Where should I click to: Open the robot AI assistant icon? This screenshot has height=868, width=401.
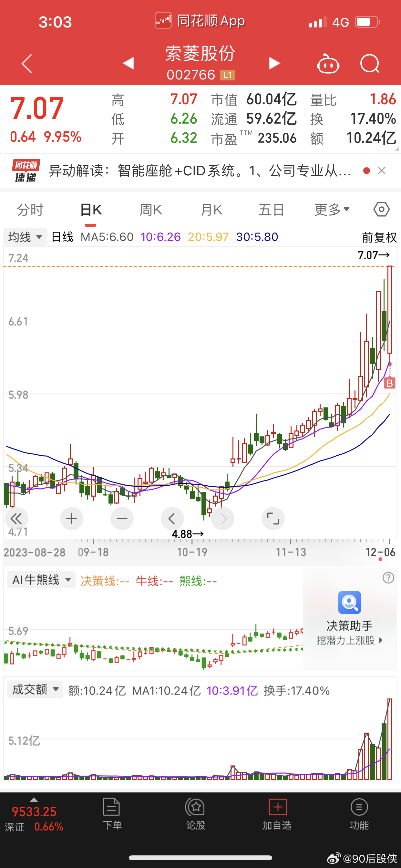coord(328,64)
